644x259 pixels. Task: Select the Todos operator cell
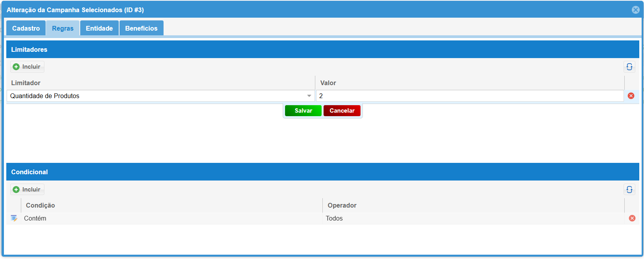(334, 218)
